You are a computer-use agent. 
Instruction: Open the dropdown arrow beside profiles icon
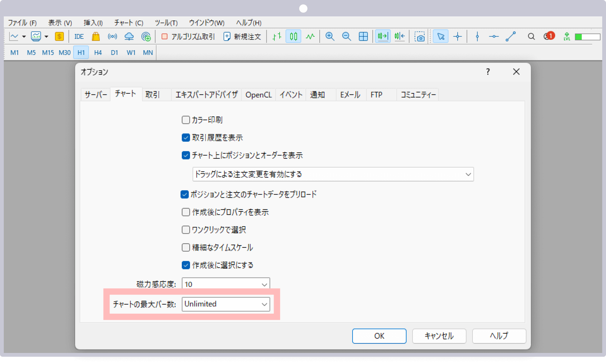(x=46, y=37)
